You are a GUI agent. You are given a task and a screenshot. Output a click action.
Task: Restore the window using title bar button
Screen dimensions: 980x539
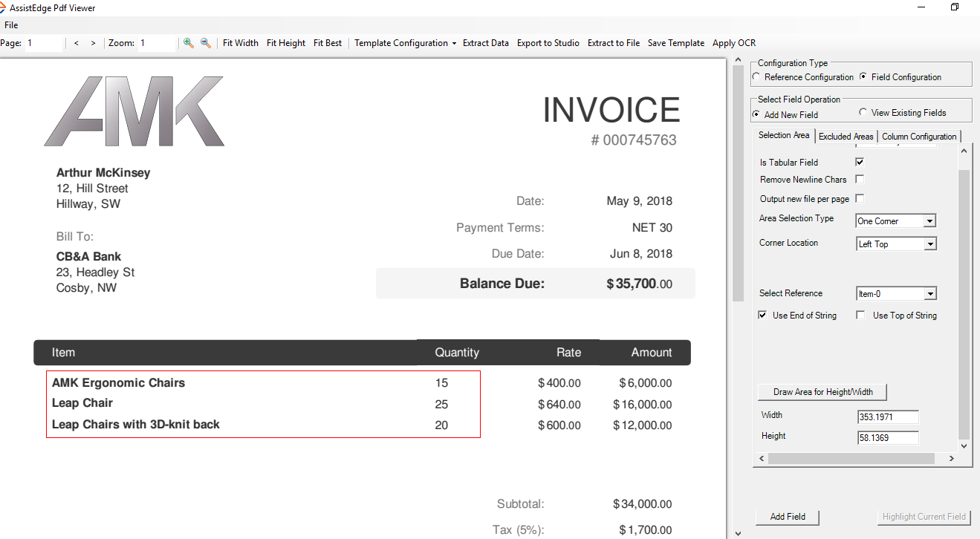955,7
